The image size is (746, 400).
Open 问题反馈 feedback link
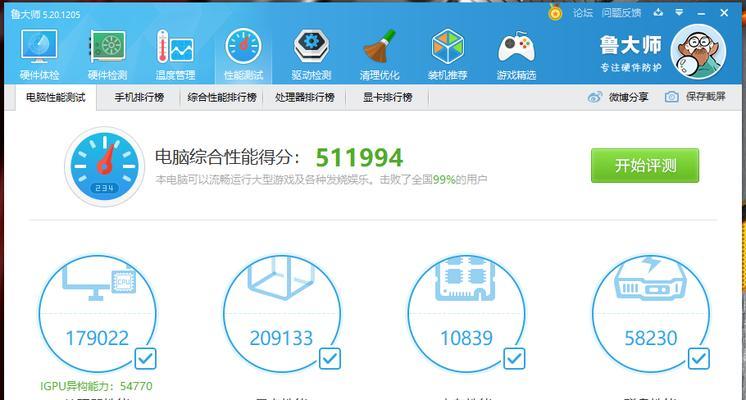pos(621,13)
